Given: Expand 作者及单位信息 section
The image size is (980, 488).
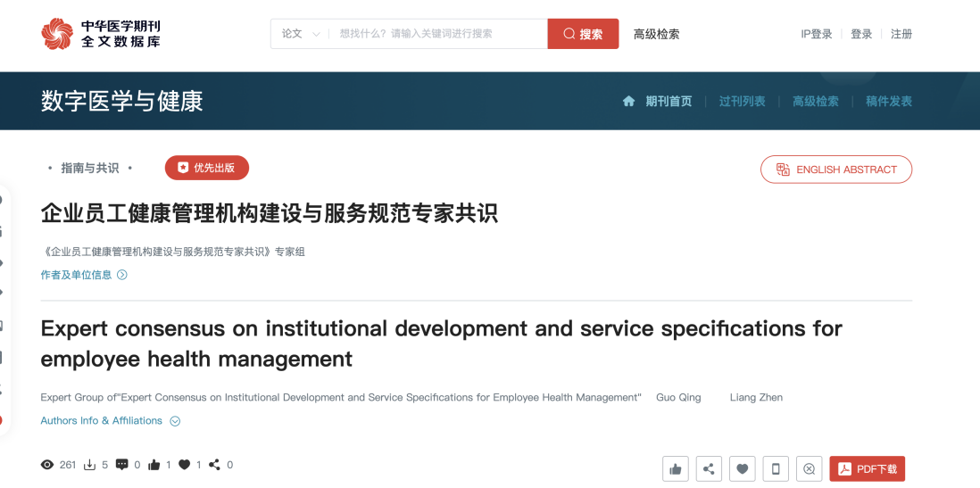Looking at the screenshot, I should click(84, 275).
